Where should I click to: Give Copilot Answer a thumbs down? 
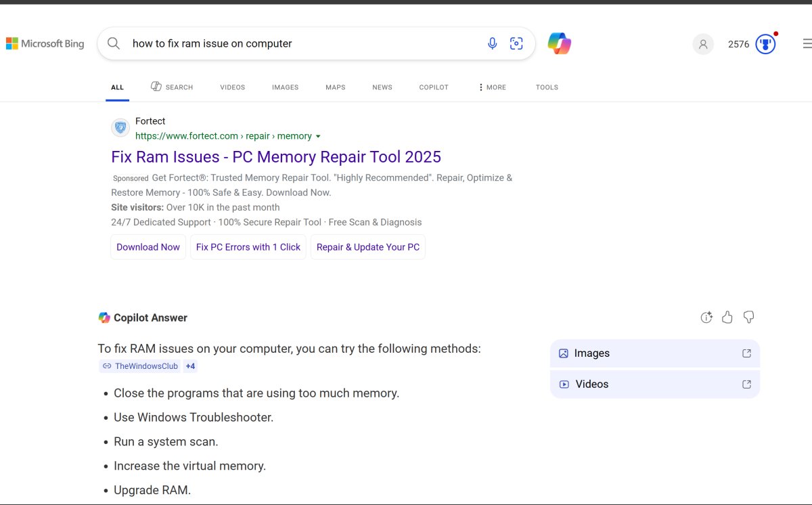748,317
